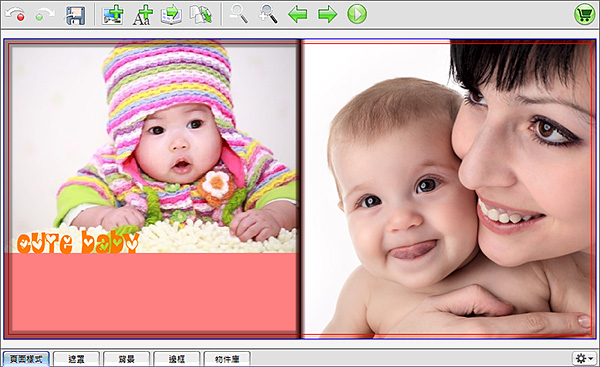The image size is (600, 367).
Task: Zoom in with the plus magnifier
Action: click(x=268, y=15)
